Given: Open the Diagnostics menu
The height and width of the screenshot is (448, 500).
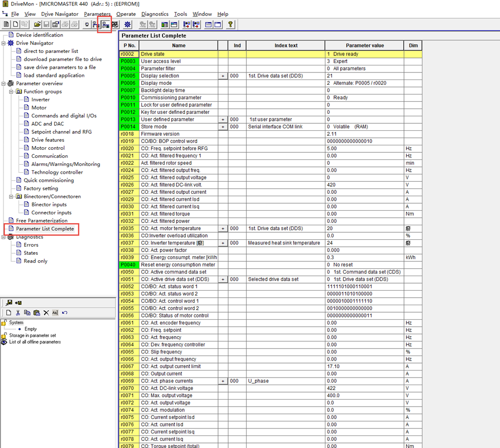Looking at the screenshot, I should click(154, 14).
